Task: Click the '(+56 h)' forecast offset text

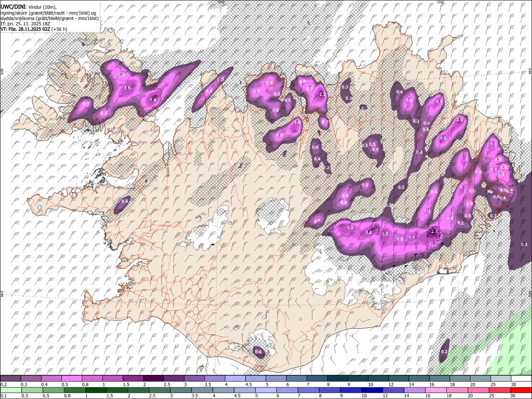Action: [59, 29]
